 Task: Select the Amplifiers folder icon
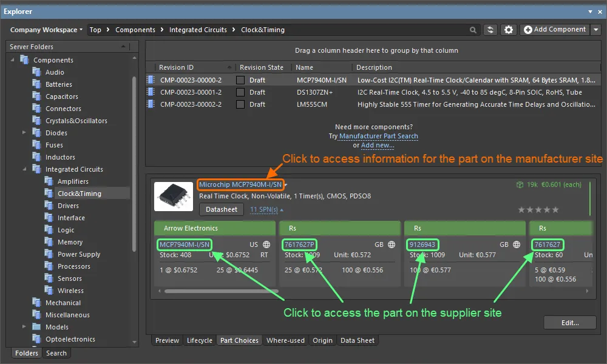[49, 181]
